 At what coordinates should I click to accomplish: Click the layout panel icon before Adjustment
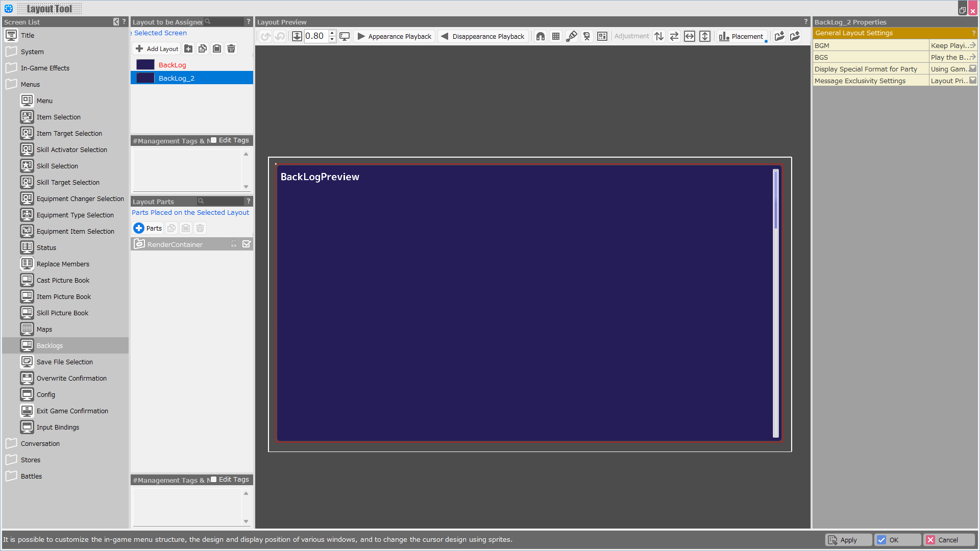click(602, 36)
